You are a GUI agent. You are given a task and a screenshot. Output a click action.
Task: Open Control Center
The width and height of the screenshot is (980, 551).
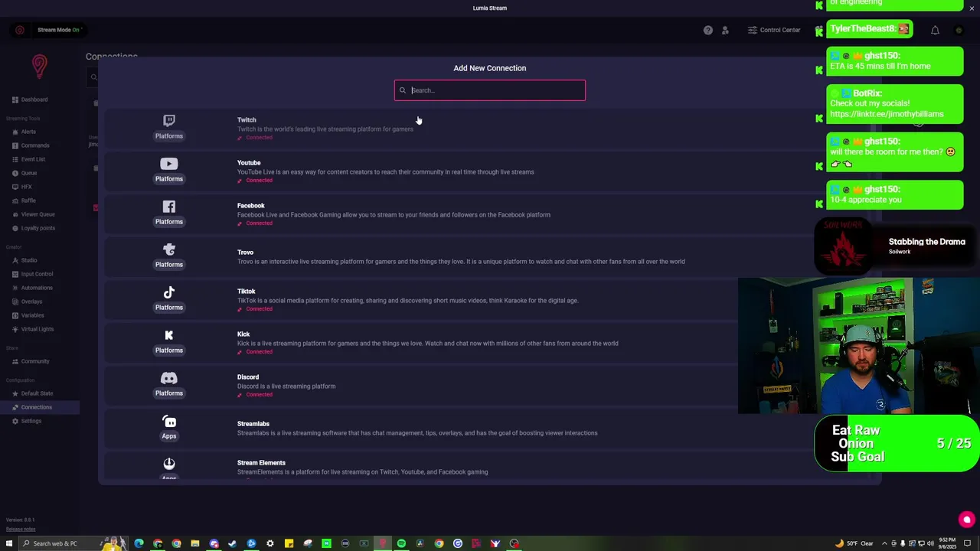[x=774, y=30]
